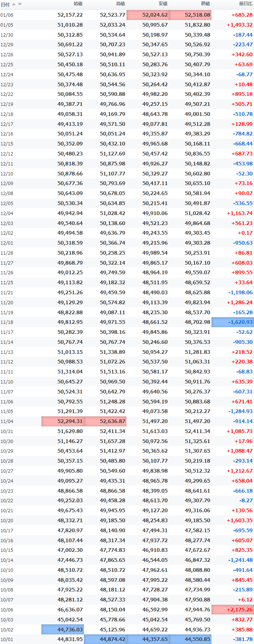Click the change value +1,493.32

239,25
